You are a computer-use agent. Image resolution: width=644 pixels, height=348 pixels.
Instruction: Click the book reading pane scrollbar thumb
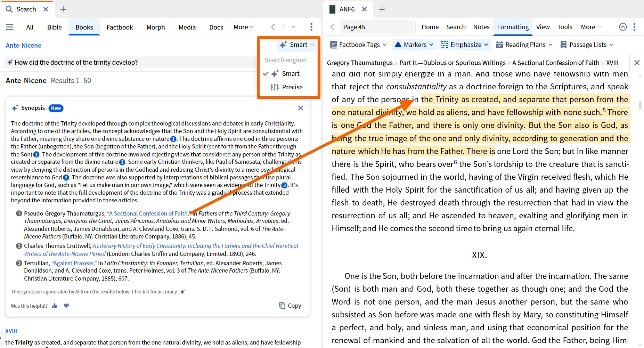coord(640,105)
